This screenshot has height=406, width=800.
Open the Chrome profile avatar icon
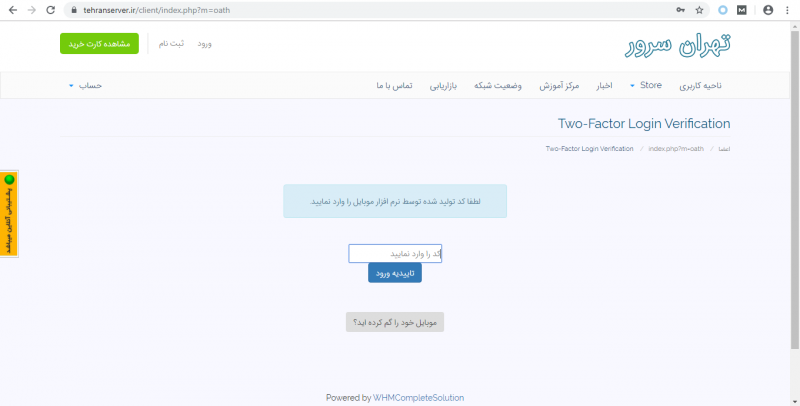pos(768,9)
